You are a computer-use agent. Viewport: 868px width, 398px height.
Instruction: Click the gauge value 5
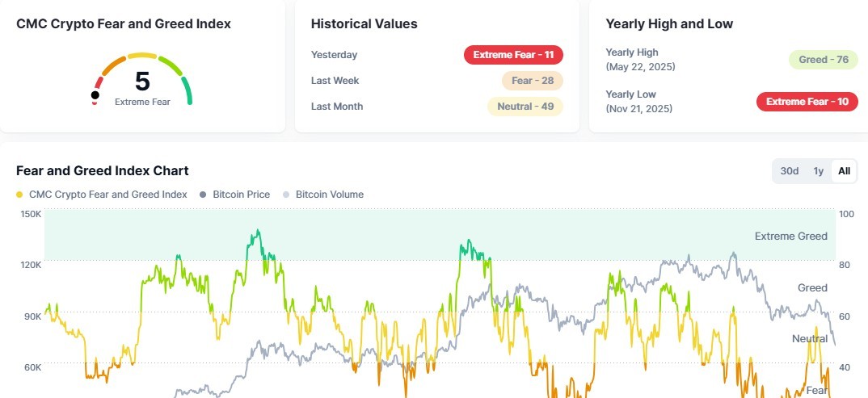pos(142,82)
